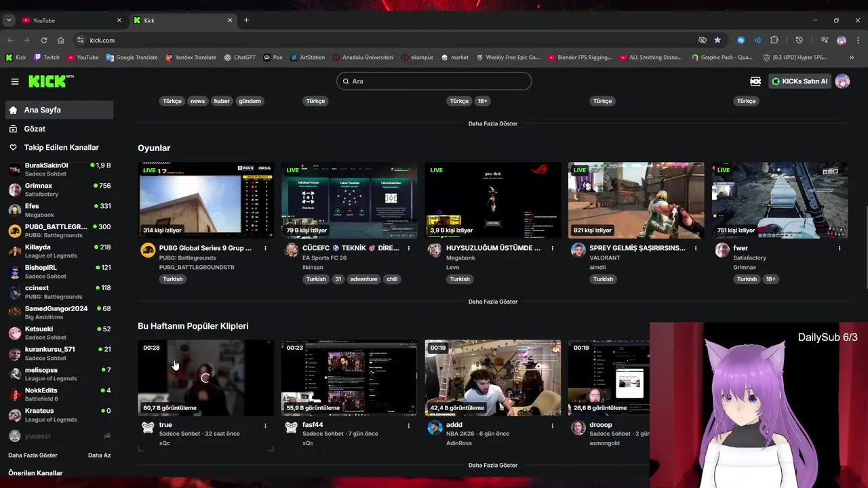This screenshot has height=488, width=868.
Task: Click the icon left of KICKs Satın Al
Action: tap(755, 81)
